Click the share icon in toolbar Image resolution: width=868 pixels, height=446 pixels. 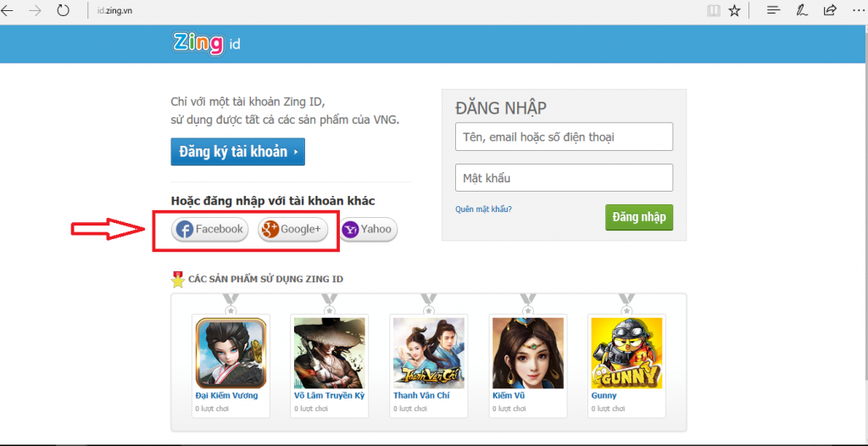click(x=829, y=10)
